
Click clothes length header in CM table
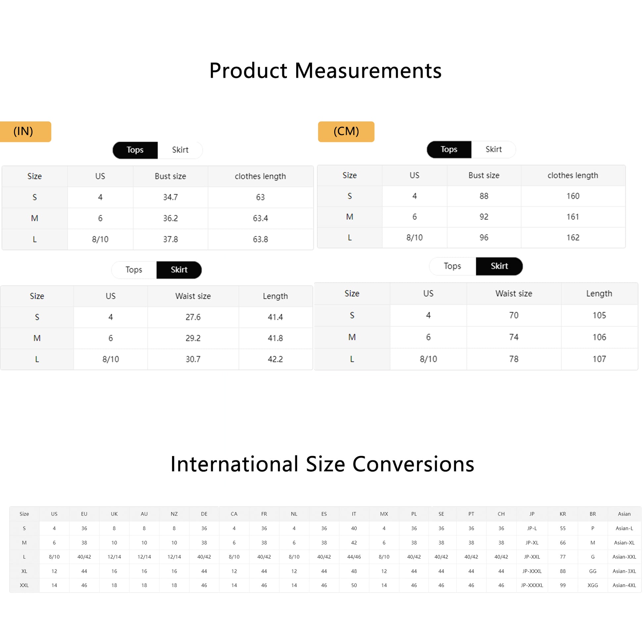(x=573, y=175)
